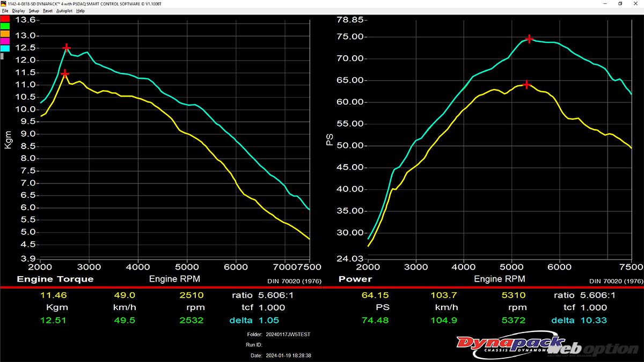Open the Setup menu

click(x=34, y=11)
